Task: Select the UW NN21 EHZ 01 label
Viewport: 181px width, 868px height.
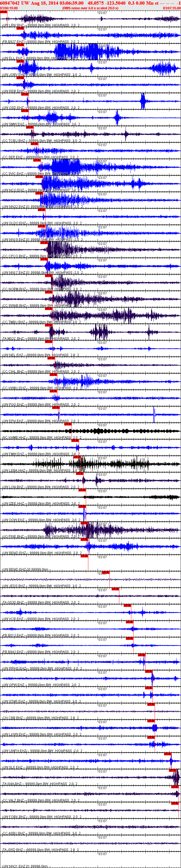Action: [25, 866]
